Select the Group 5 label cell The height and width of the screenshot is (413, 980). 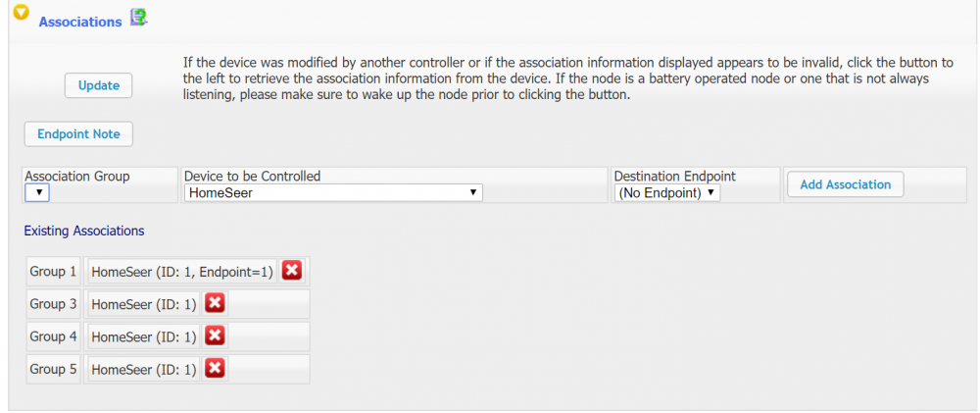[x=54, y=369]
